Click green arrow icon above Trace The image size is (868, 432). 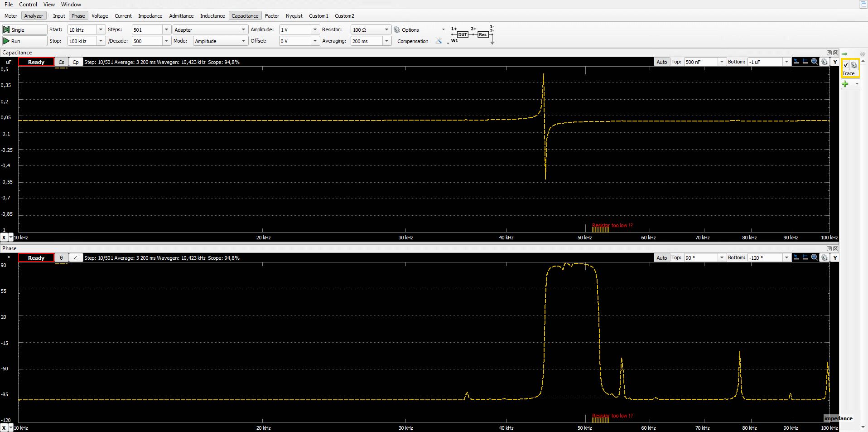tap(844, 53)
